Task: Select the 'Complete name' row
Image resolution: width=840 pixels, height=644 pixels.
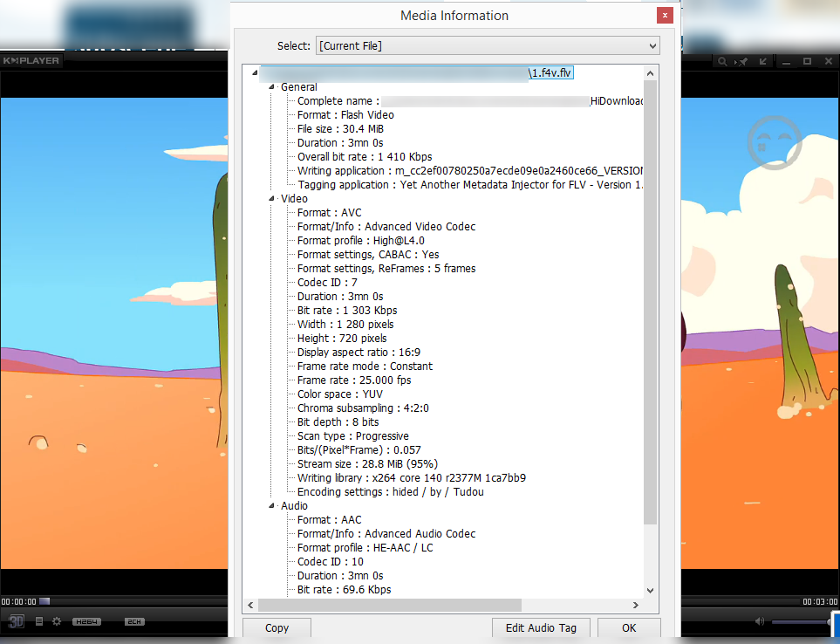Action: point(470,100)
